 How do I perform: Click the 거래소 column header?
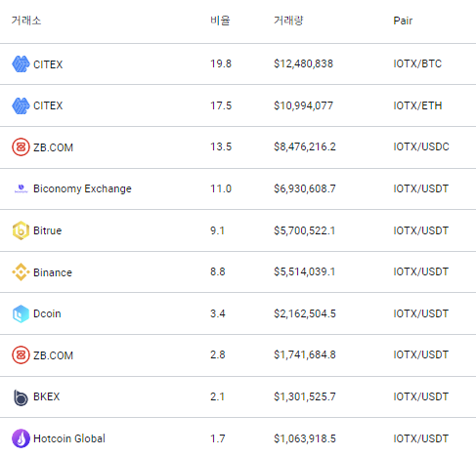click(x=26, y=21)
